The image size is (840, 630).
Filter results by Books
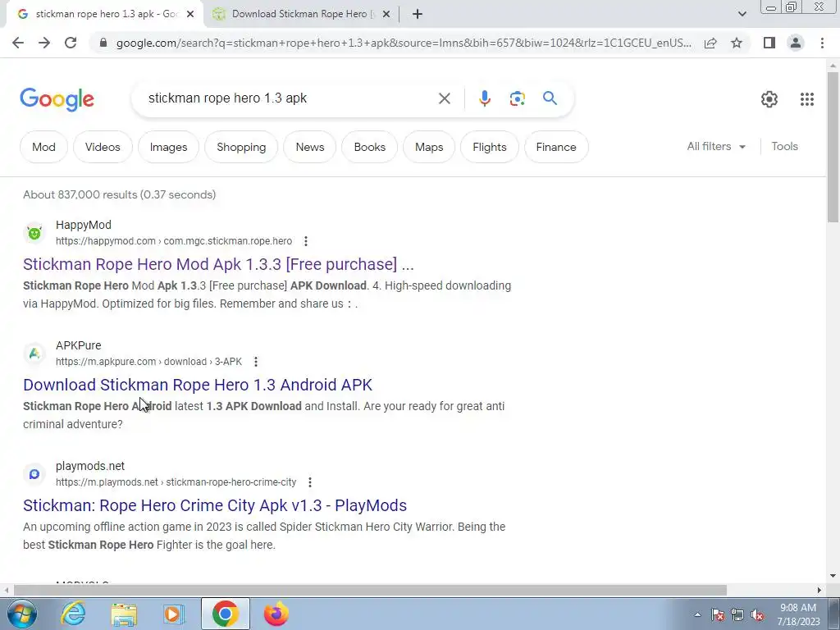pos(370,147)
